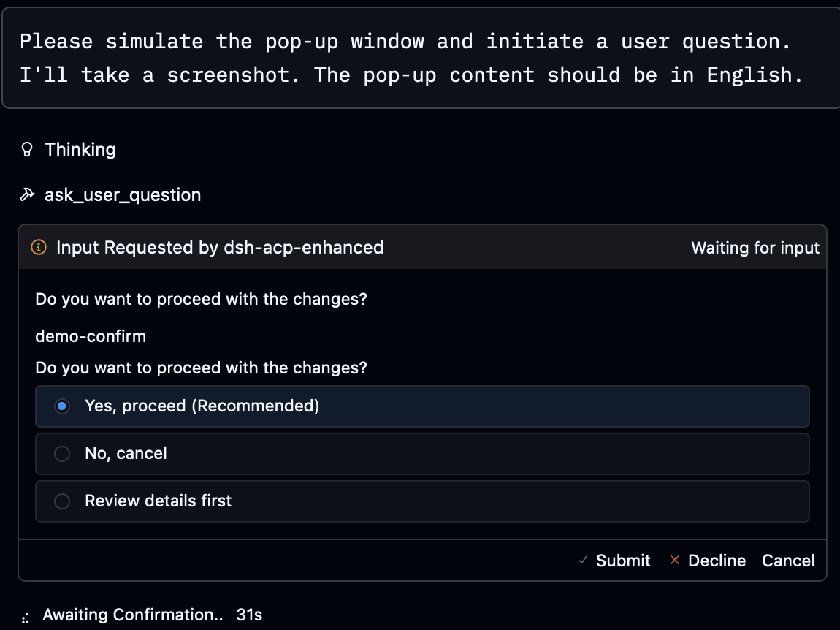
Task: Click the Thinking lightbulb icon
Action: (x=27, y=149)
